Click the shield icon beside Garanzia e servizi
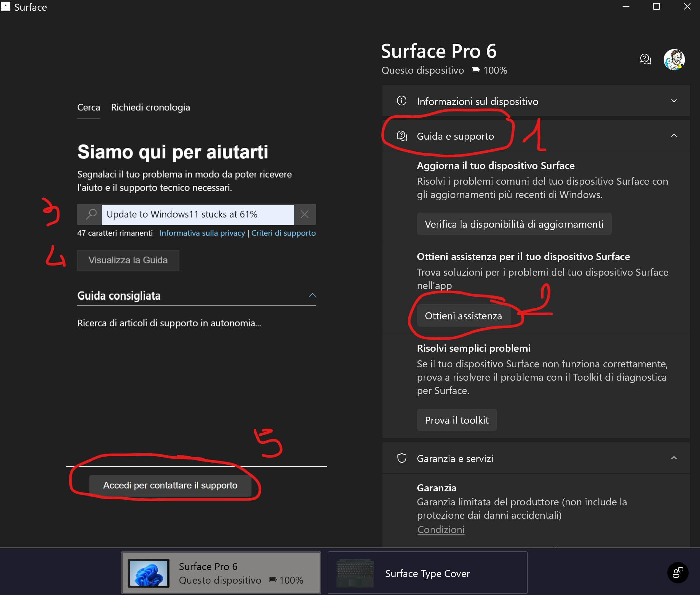Screen dimensions: 700x595 (x=401, y=458)
